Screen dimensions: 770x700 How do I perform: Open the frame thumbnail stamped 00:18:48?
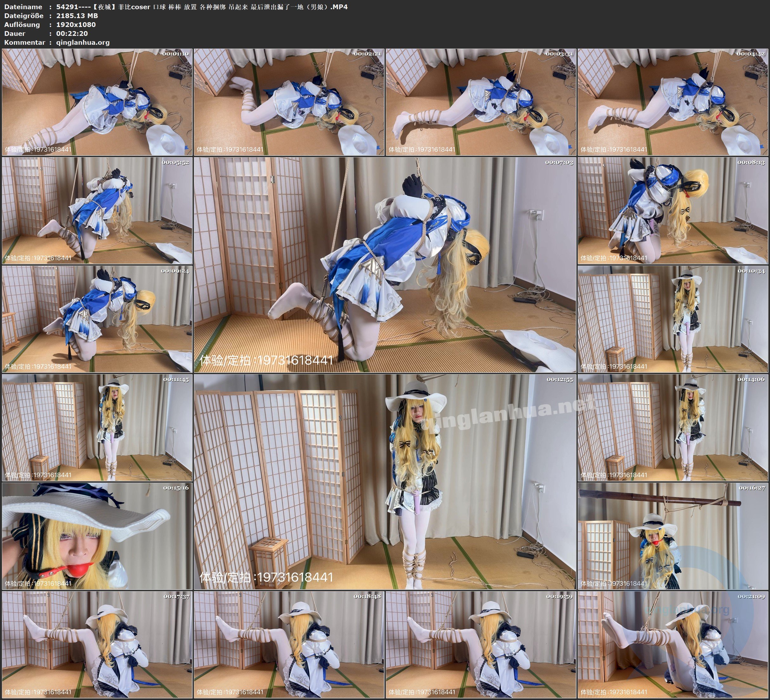289,644
